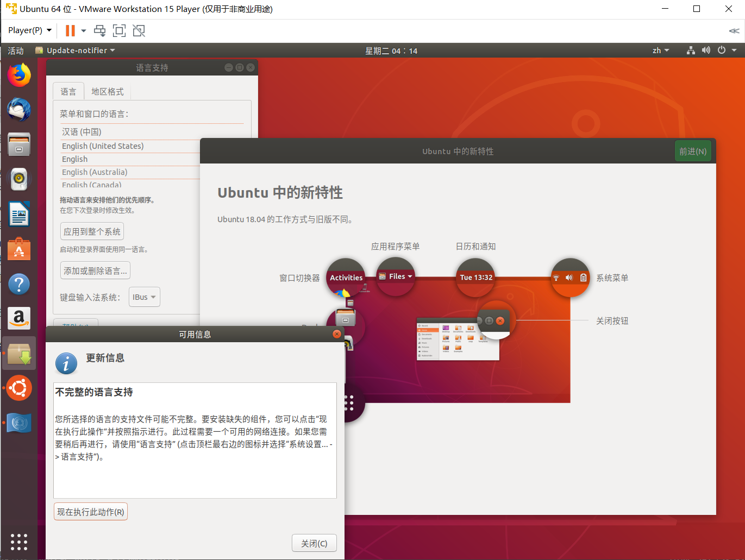This screenshot has width=745, height=560.
Task: Select the plain English language row
Action: [130, 159]
